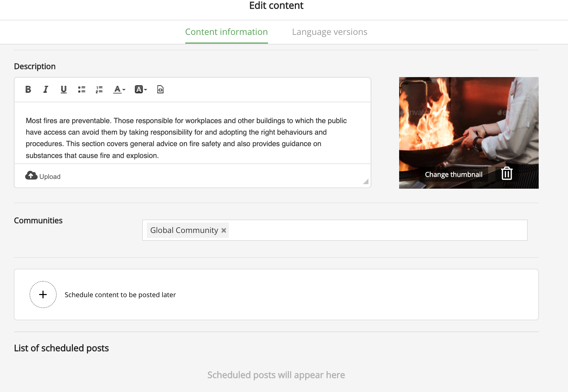The width and height of the screenshot is (568, 392).
Task: Open the text background color dropdown
Action: (141, 90)
